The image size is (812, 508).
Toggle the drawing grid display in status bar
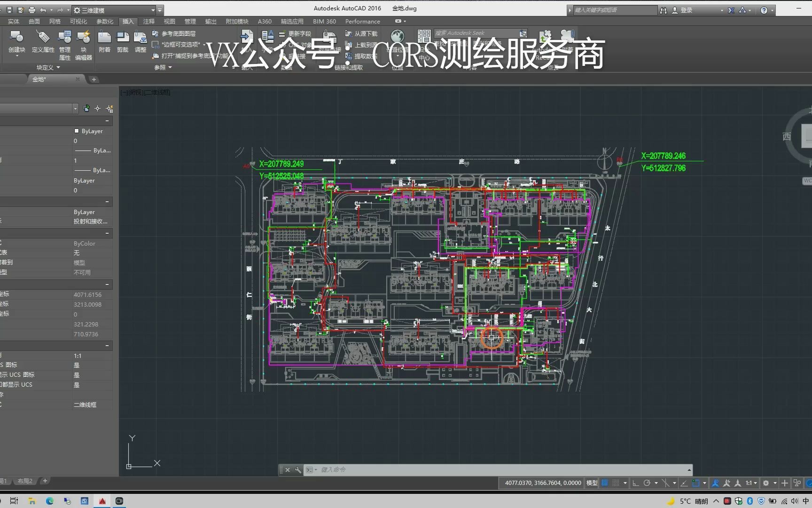[x=605, y=483]
